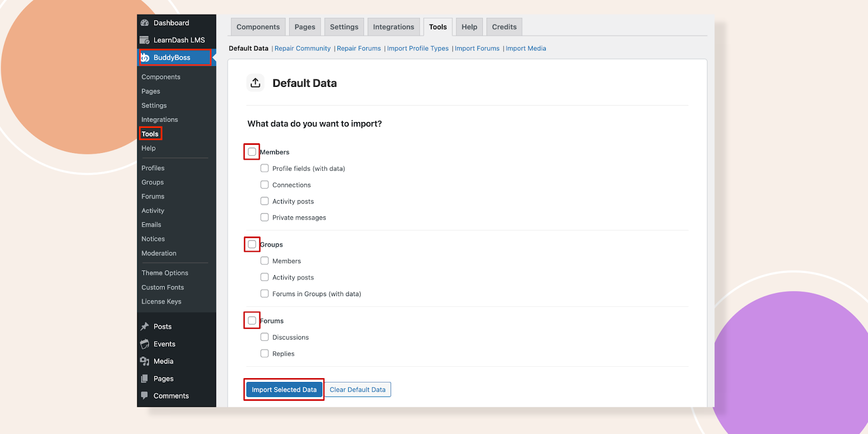The image size is (868, 434).
Task: Enable Profile fields (with data) checkbox
Action: pyautogui.click(x=265, y=168)
